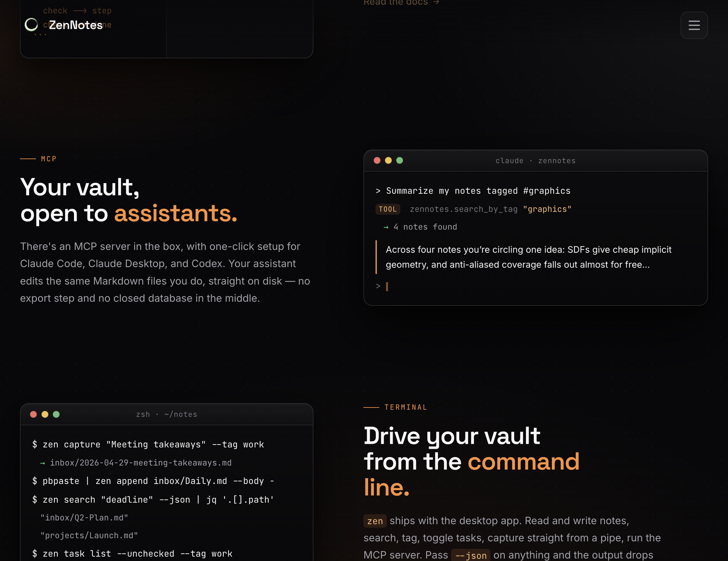
Task: Click the '4 notes found' result line
Action: (420, 227)
